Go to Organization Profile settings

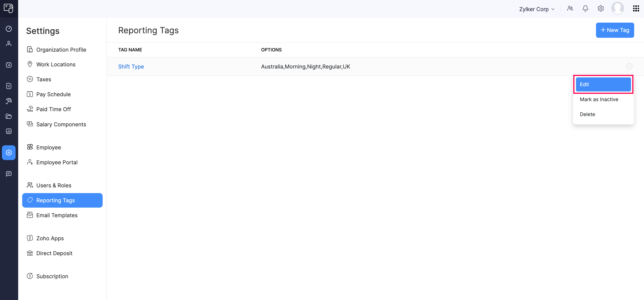point(63,50)
